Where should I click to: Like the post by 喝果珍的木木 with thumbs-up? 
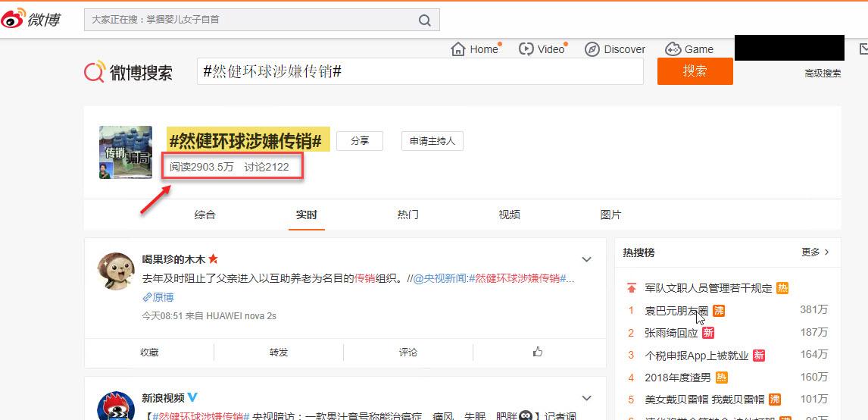[x=538, y=352]
